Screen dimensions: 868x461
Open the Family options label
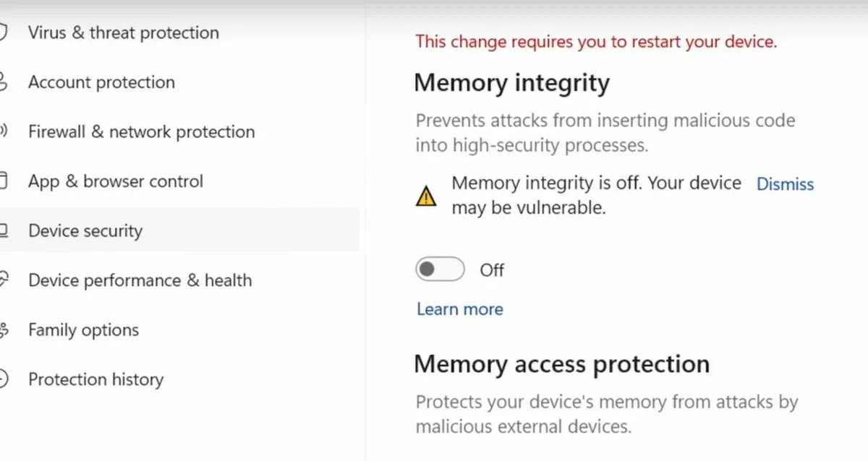pyautogui.click(x=84, y=330)
